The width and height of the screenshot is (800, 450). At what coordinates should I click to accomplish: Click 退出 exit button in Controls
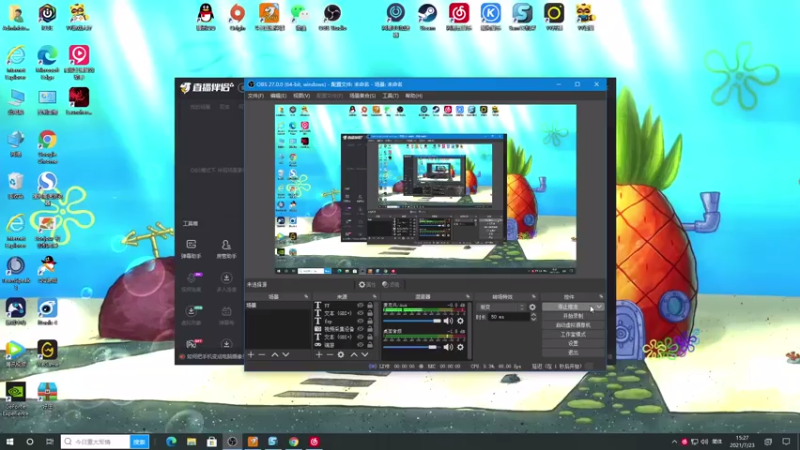(x=573, y=353)
